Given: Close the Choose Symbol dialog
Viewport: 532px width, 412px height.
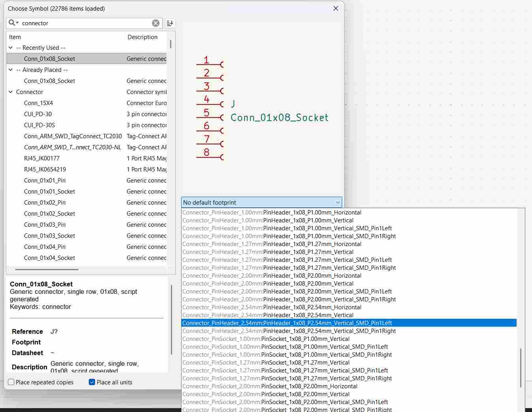Looking at the screenshot, I should [x=336, y=8].
